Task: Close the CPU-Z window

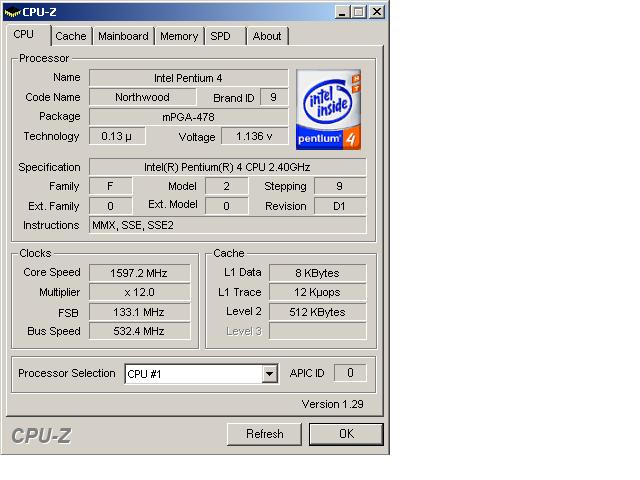Action: [x=377, y=12]
